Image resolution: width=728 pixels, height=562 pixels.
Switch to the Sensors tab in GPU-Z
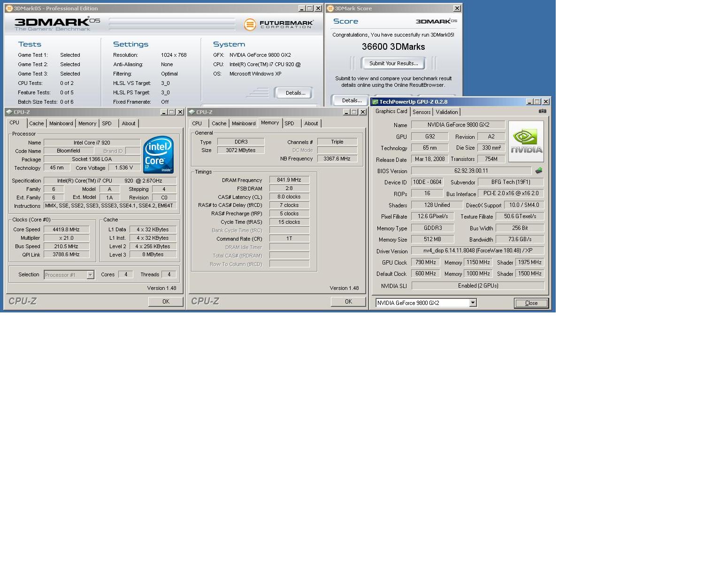click(421, 112)
